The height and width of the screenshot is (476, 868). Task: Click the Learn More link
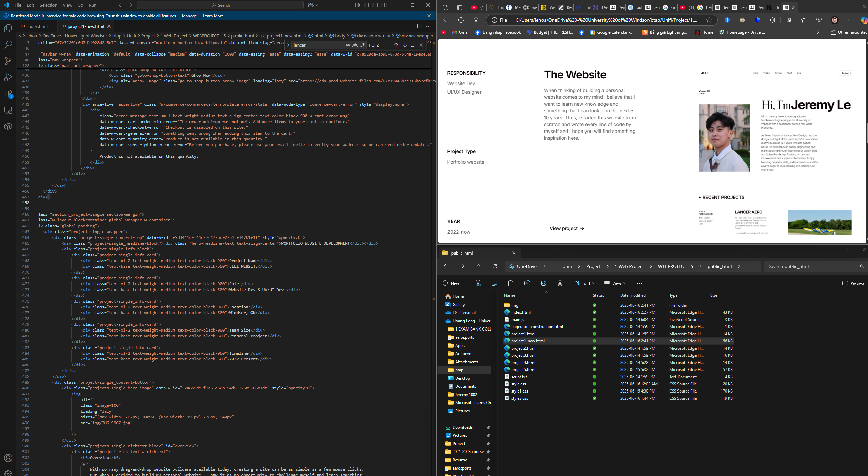pos(213,16)
